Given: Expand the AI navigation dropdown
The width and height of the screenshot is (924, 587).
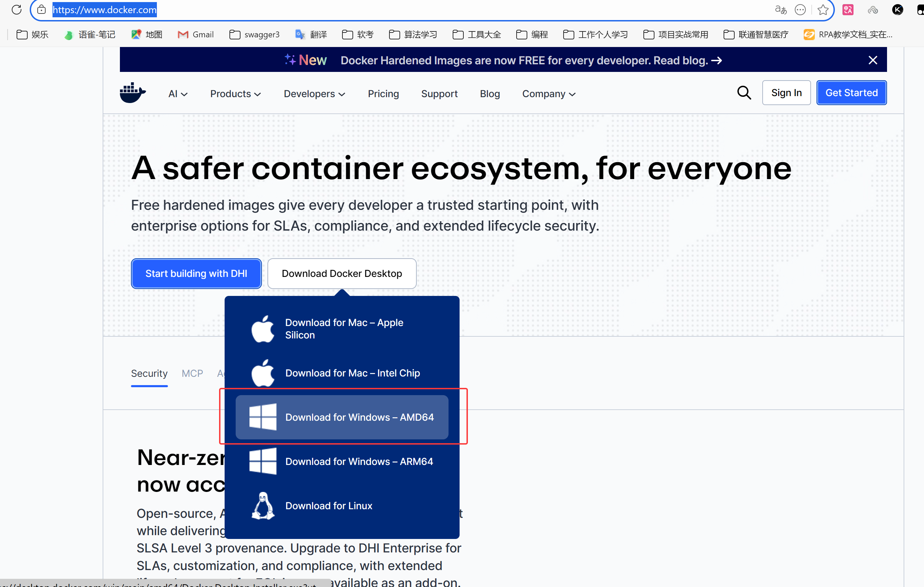Looking at the screenshot, I should [x=178, y=94].
